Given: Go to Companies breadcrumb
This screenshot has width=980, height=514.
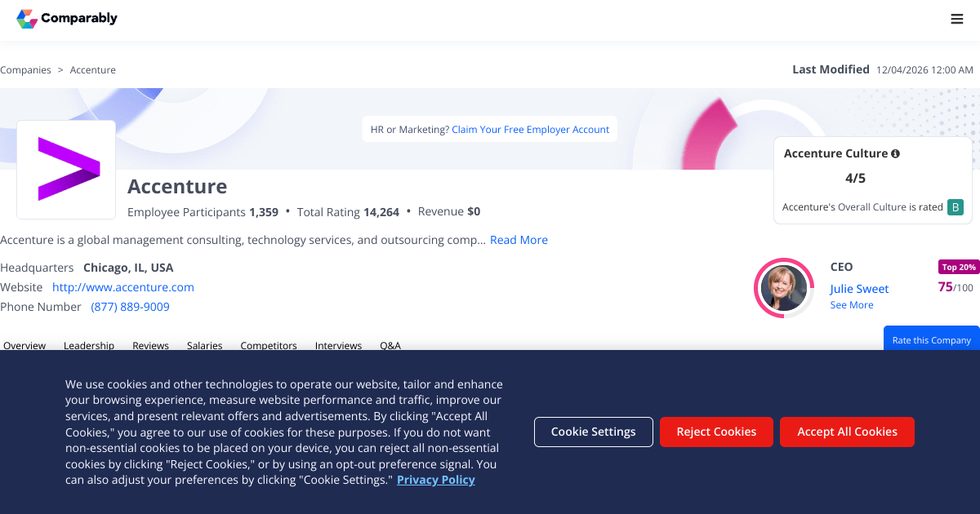Looking at the screenshot, I should click(x=25, y=70).
